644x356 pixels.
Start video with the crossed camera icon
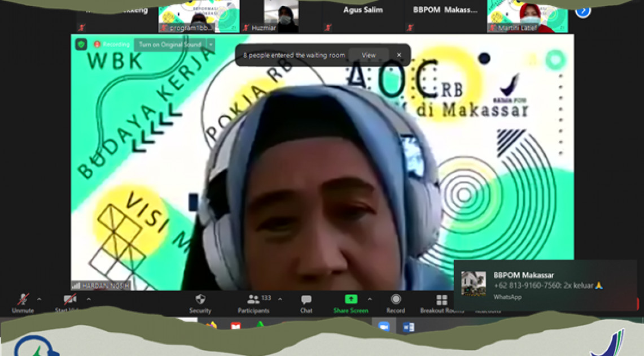pyautogui.click(x=69, y=303)
